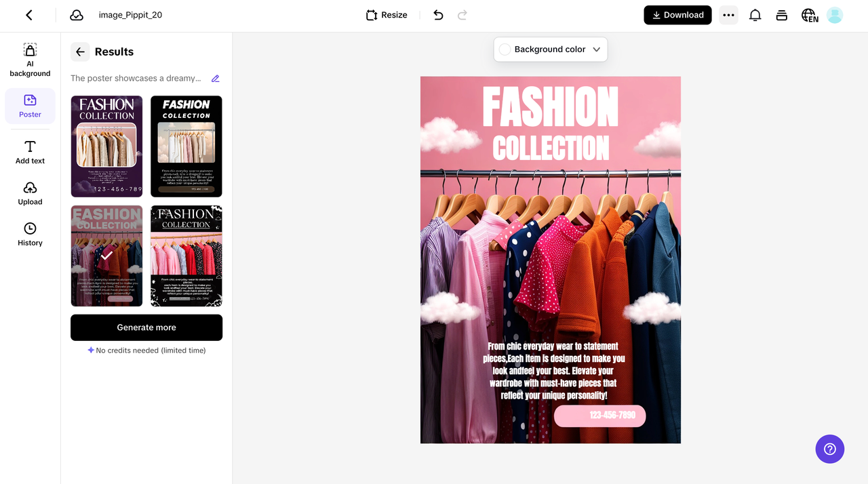Open the Add text tool
Screen dimensions: 868x484
point(30,153)
